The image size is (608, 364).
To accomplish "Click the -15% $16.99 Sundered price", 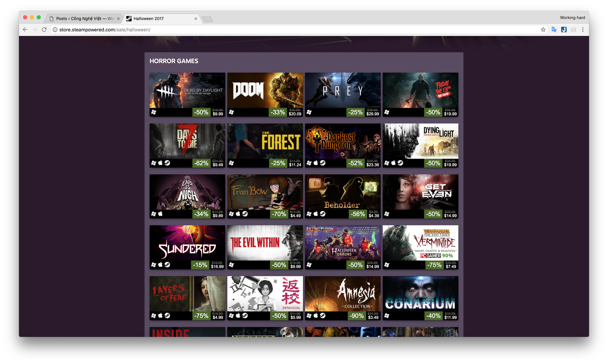I will 208,265.
